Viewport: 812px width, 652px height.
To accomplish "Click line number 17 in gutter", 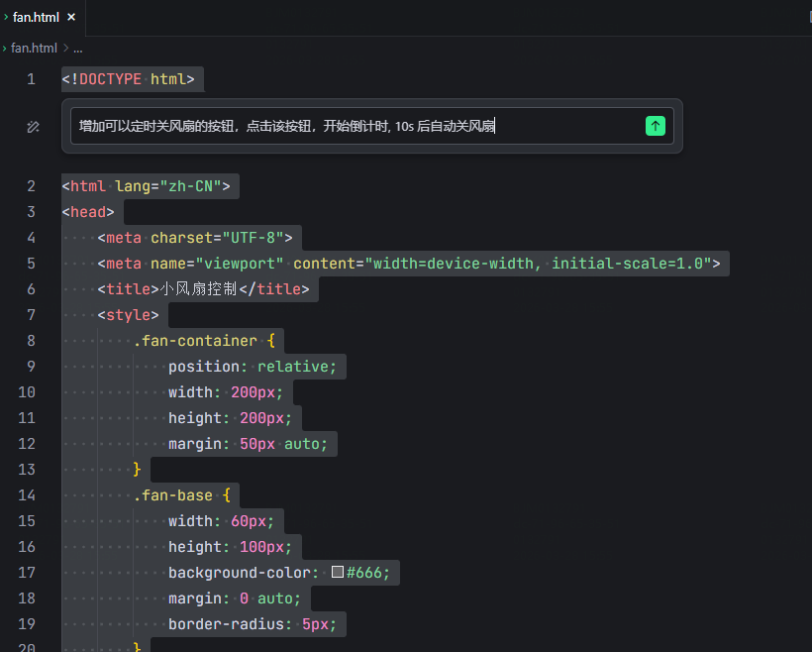I will [27, 572].
